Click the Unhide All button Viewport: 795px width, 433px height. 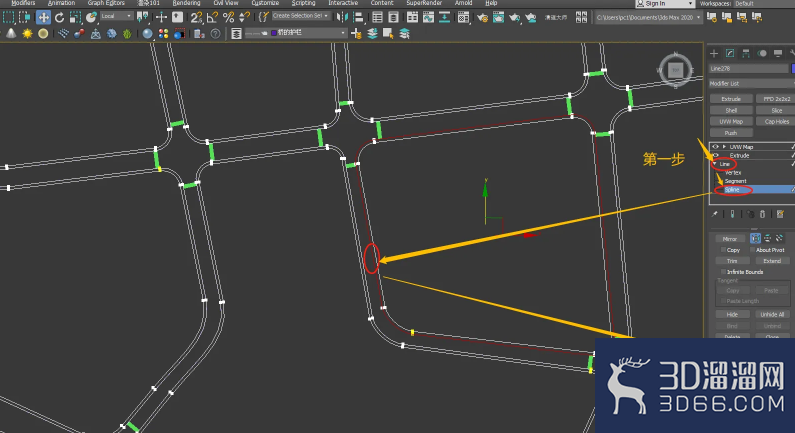click(x=772, y=314)
